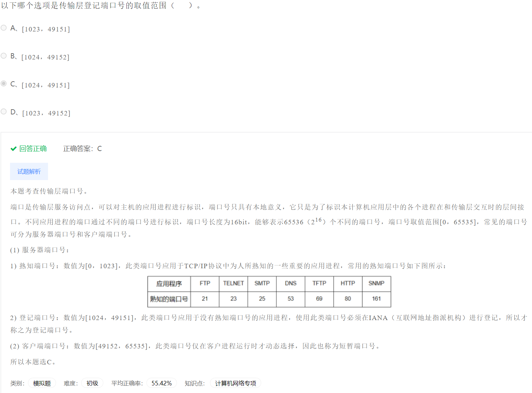Click the FTP cell in the port table
The image size is (532, 393).
pos(205,283)
